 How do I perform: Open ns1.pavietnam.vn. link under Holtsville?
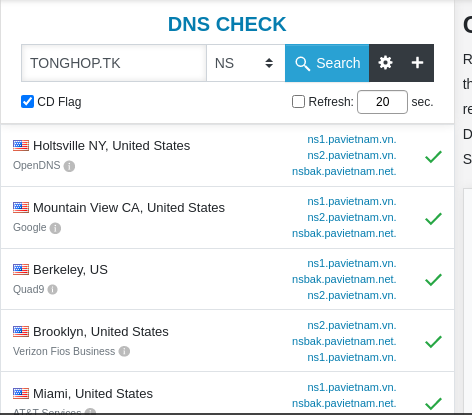(352, 139)
